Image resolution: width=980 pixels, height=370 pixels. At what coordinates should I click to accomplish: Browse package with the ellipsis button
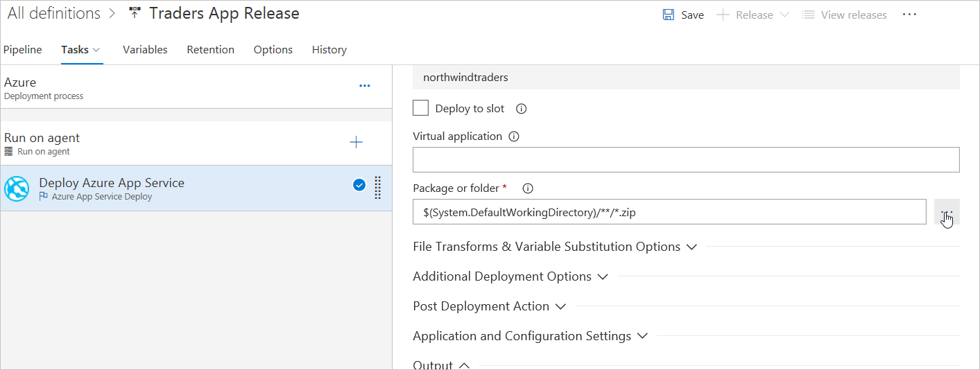pyautogui.click(x=947, y=212)
